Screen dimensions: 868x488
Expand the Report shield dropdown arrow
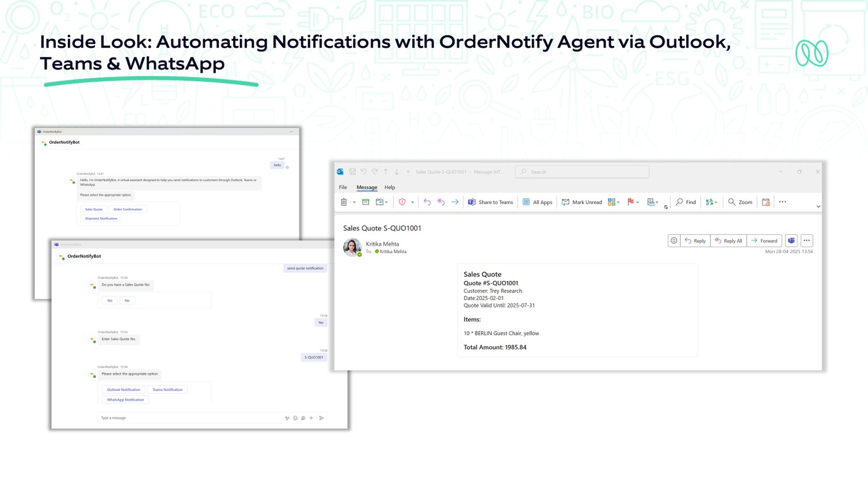click(412, 202)
